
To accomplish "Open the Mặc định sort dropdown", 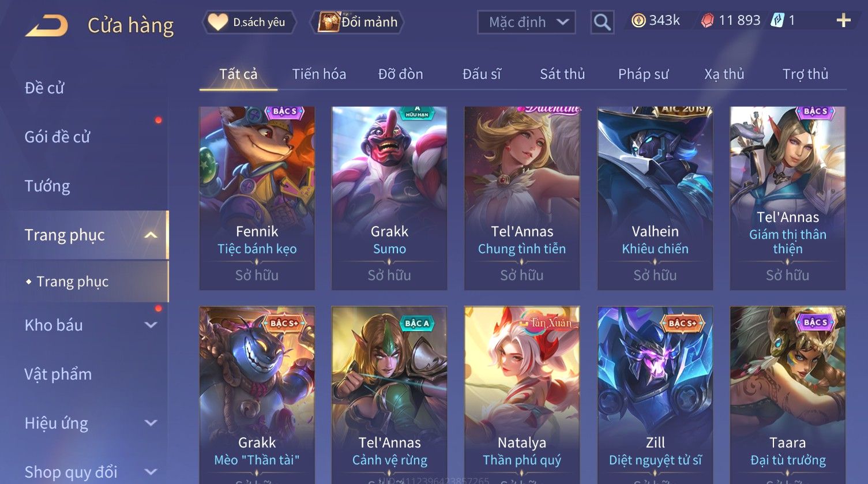I will [x=526, y=22].
